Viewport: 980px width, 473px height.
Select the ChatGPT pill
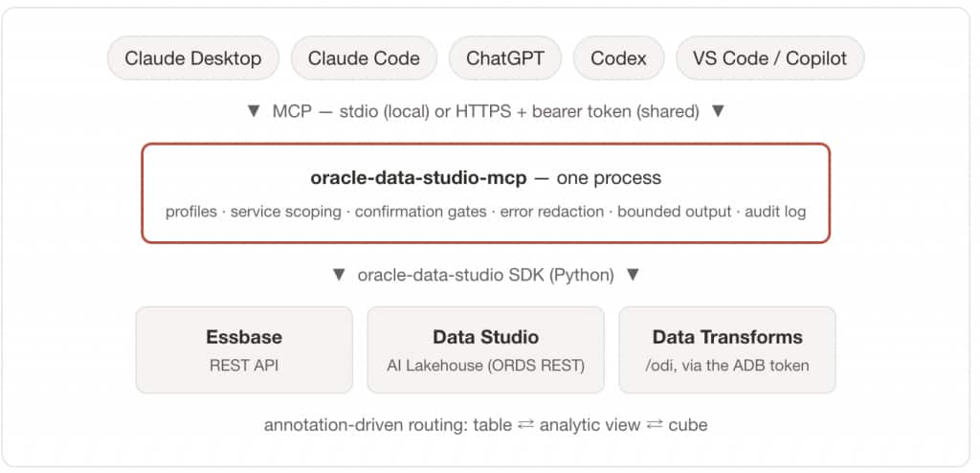click(505, 58)
